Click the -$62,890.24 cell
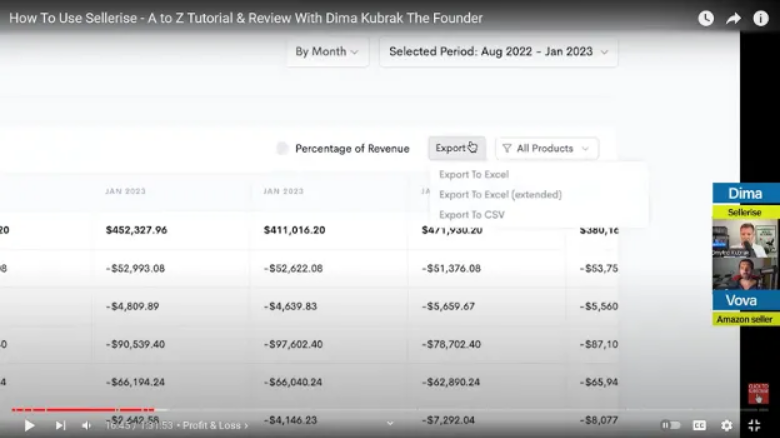 point(451,382)
